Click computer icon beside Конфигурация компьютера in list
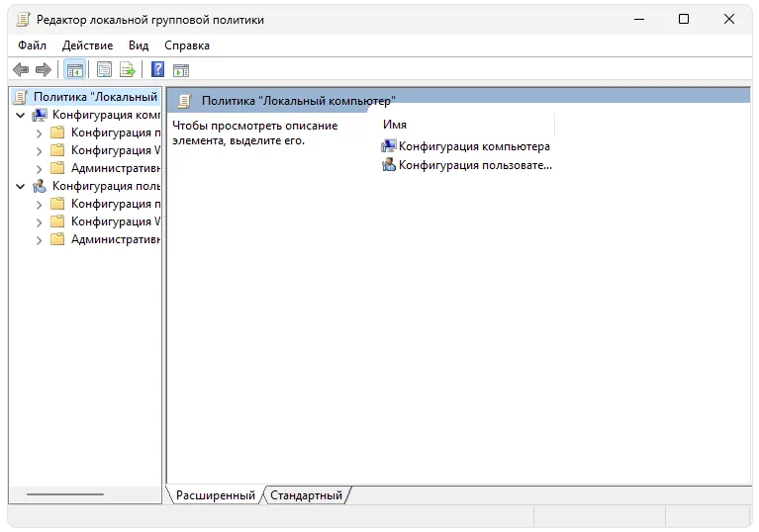 pyautogui.click(x=388, y=145)
